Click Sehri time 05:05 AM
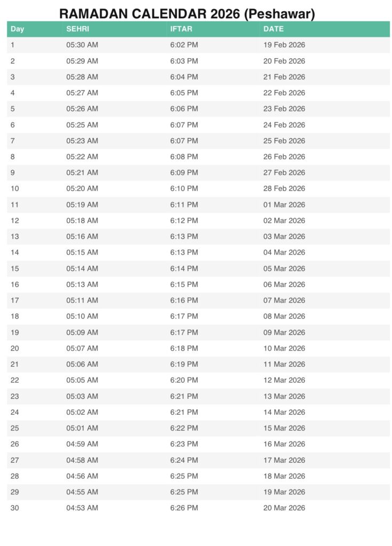Viewport: 392px width, 546px height. coord(82,380)
